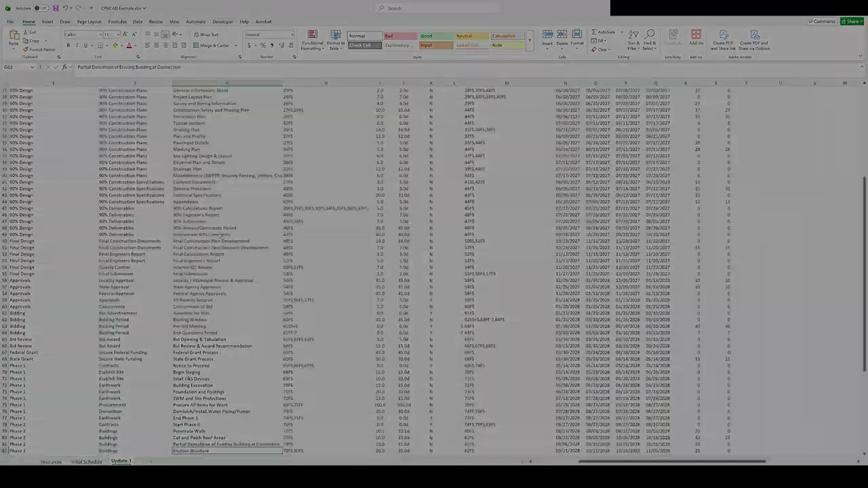Apply the Neutral cell style

point(471,36)
